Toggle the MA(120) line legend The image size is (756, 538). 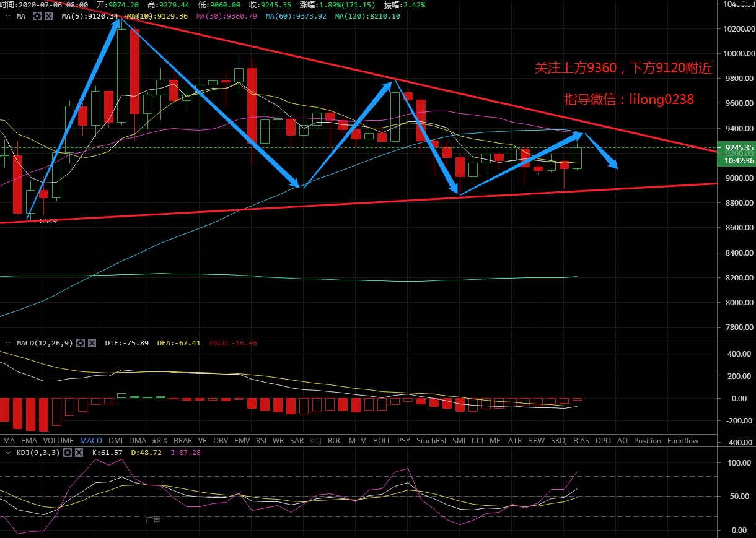pos(367,16)
